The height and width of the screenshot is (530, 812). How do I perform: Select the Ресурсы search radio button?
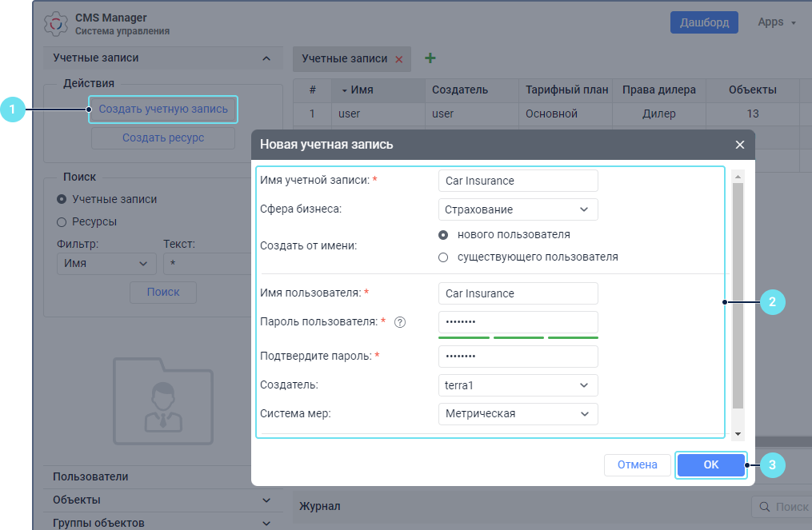[x=62, y=221]
